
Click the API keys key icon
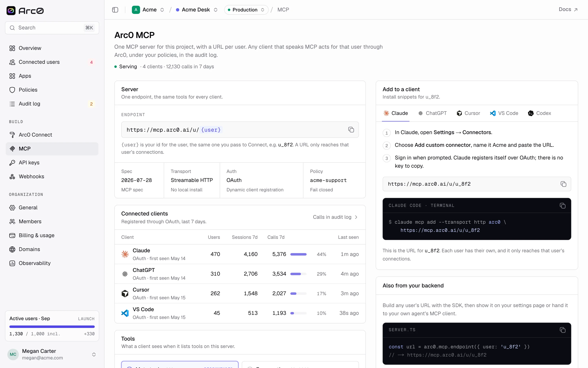(x=12, y=163)
